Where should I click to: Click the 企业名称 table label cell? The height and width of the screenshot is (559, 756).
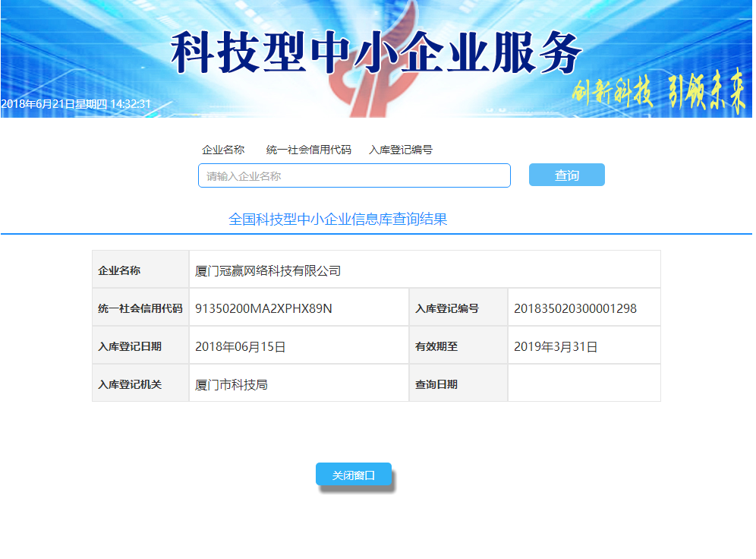click(140, 269)
